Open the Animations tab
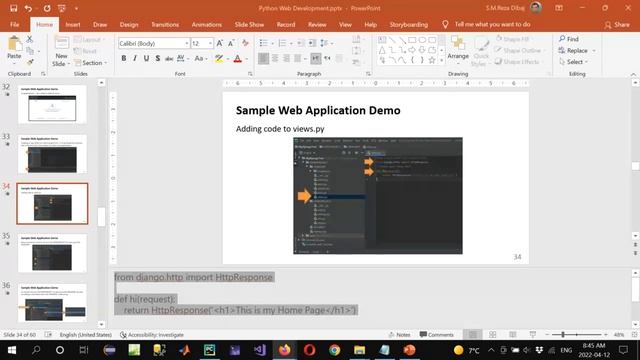The height and width of the screenshot is (360, 640). click(207, 24)
